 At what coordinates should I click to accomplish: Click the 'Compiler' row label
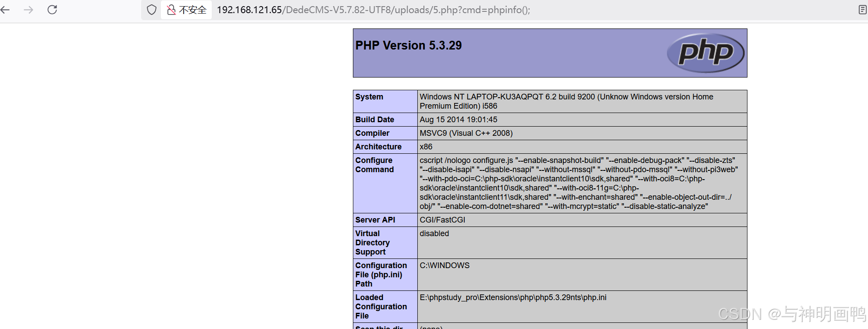tap(372, 133)
